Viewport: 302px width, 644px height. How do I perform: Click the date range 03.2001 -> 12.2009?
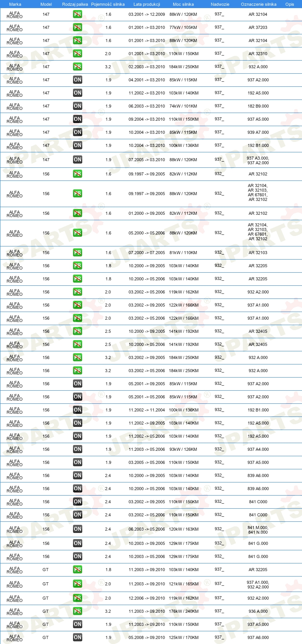(147, 14)
